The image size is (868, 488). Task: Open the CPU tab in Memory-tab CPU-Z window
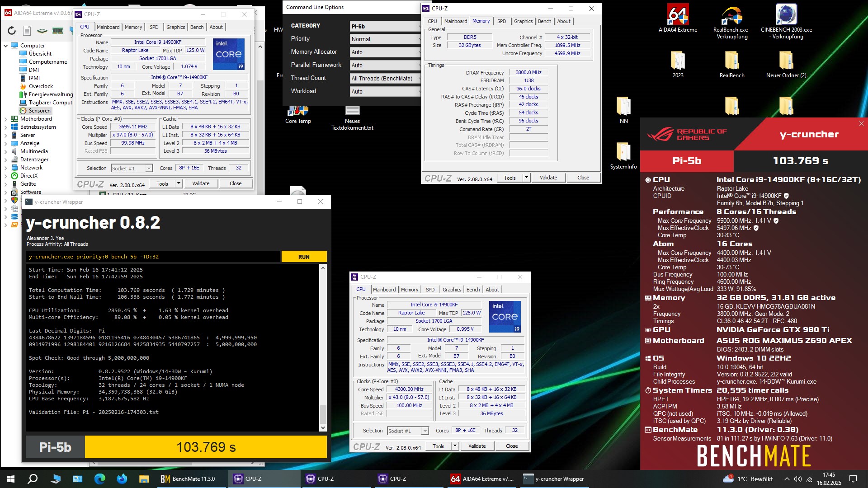[432, 21]
